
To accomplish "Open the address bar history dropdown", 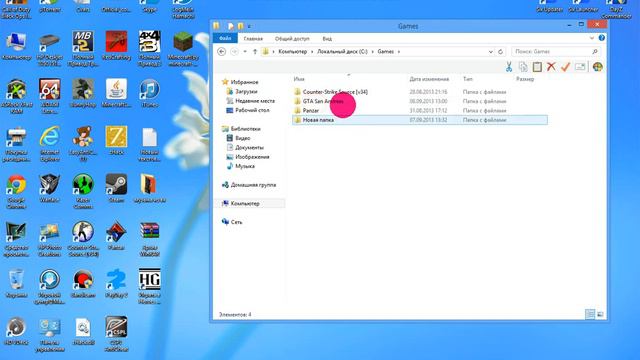I will (491, 52).
